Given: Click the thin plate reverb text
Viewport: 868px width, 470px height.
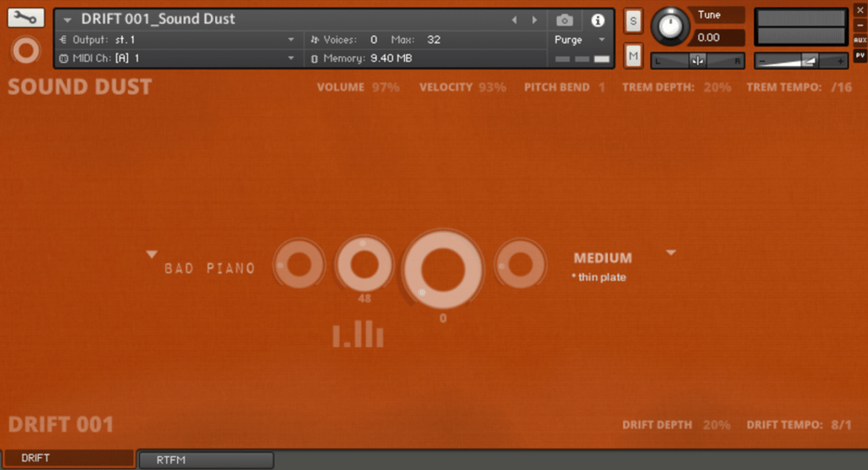Looking at the screenshot, I should click(x=599, y=278).
